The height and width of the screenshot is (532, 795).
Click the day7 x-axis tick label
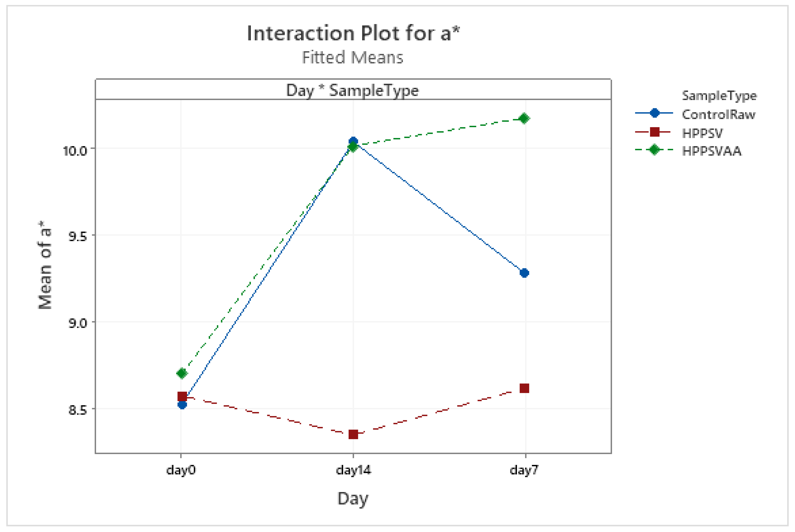(x=524, y=470)
